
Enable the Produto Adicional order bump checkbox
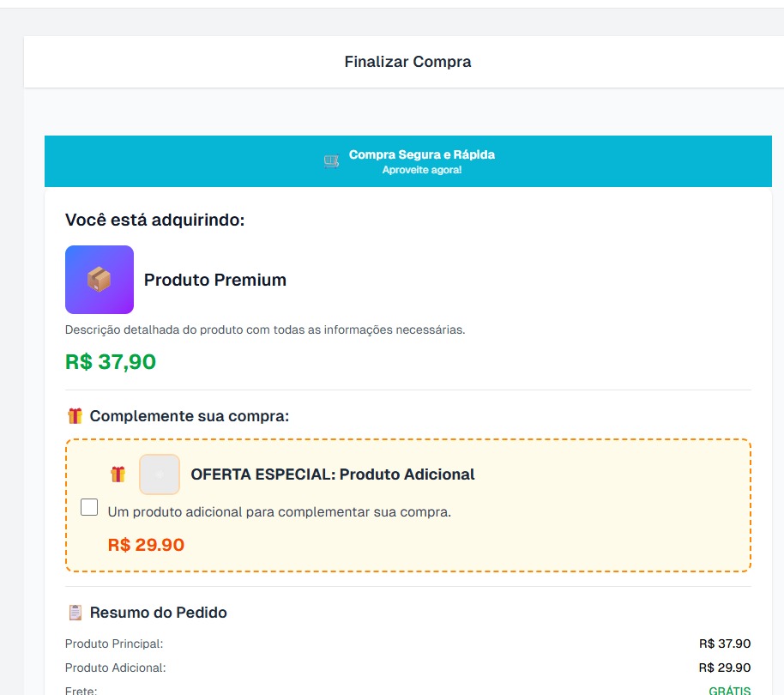point(87,508)
